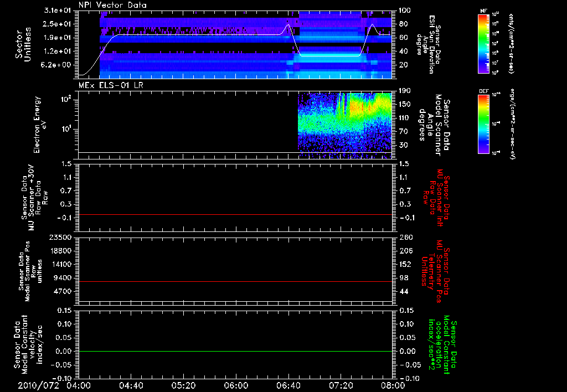The width and height of the screenshot is (567, 392).
Task: Click the 'NPI Vector Data' panel title
Action: [112, 5]
